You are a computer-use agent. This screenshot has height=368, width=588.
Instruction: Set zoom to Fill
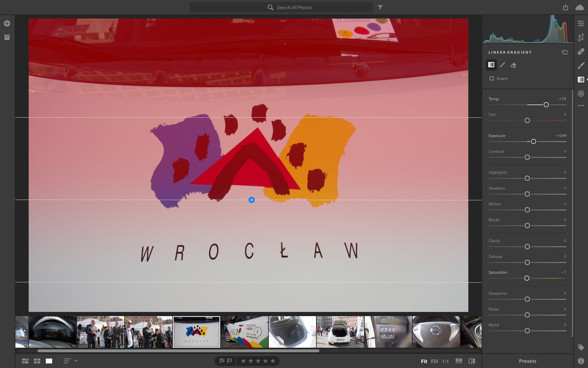pyautogui.click(x=434, y=361)
